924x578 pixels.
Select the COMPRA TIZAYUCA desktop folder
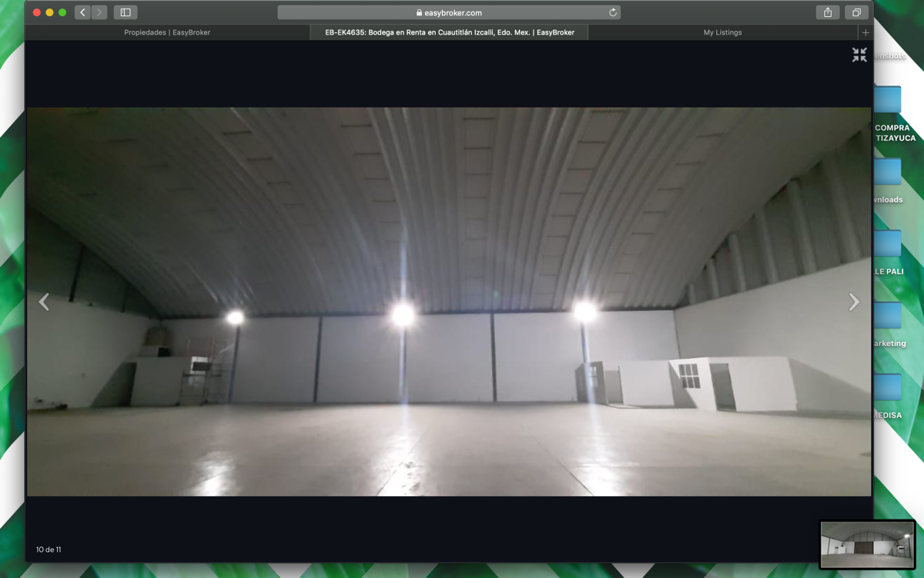889,100
